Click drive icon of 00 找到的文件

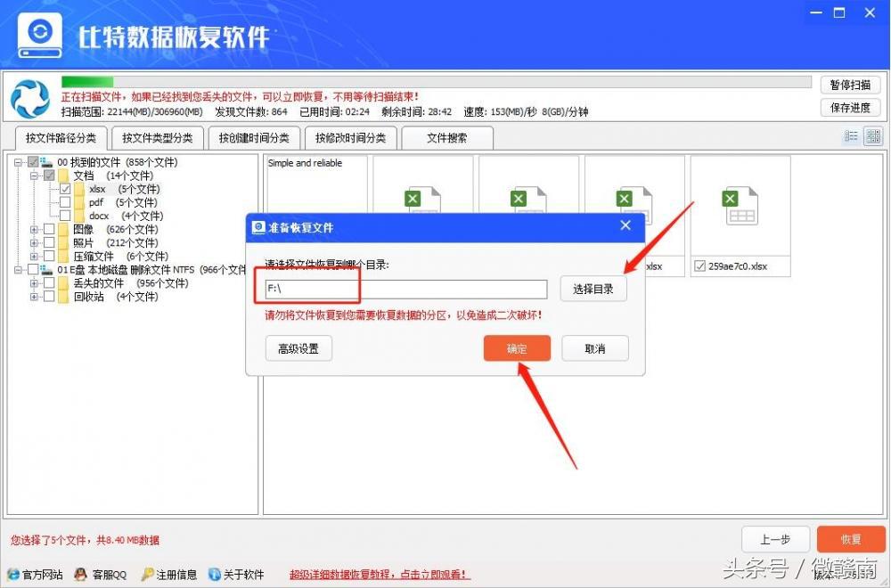click(x=47, y=162)
